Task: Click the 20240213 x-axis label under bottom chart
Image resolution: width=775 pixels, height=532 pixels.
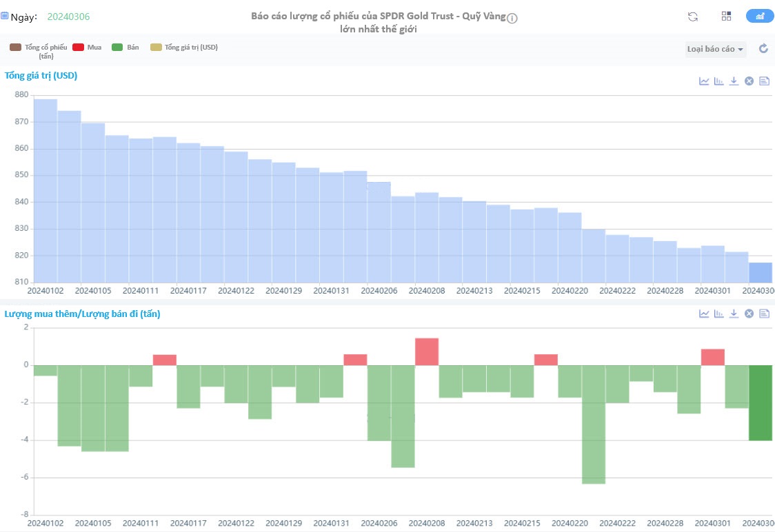Action: pos(474,523)
